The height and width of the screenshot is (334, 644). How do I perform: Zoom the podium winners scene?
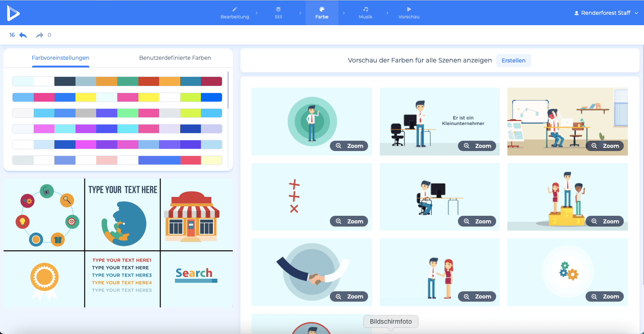click(605, 221)
